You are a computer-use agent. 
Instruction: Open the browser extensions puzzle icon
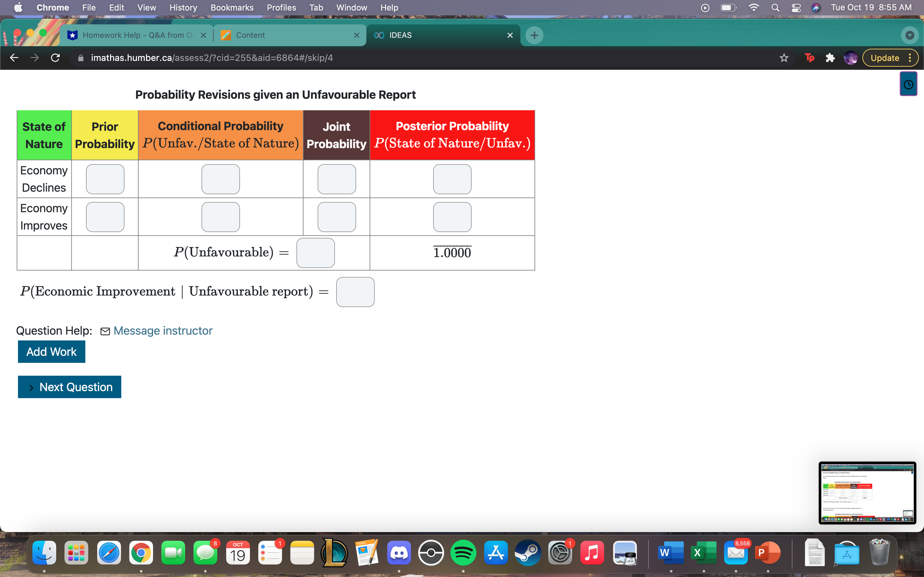point(830,58)
